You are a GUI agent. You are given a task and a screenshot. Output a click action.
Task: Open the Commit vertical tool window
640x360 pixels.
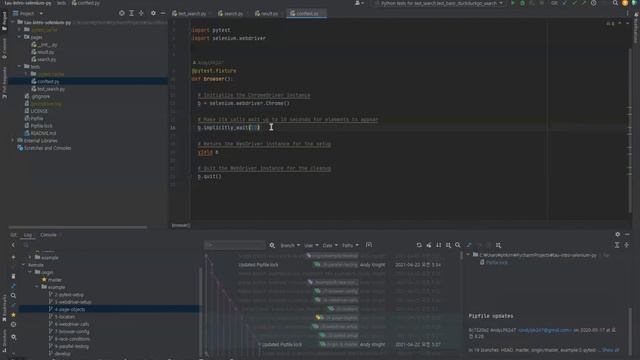pyautogui.click(x=4, y=48)
